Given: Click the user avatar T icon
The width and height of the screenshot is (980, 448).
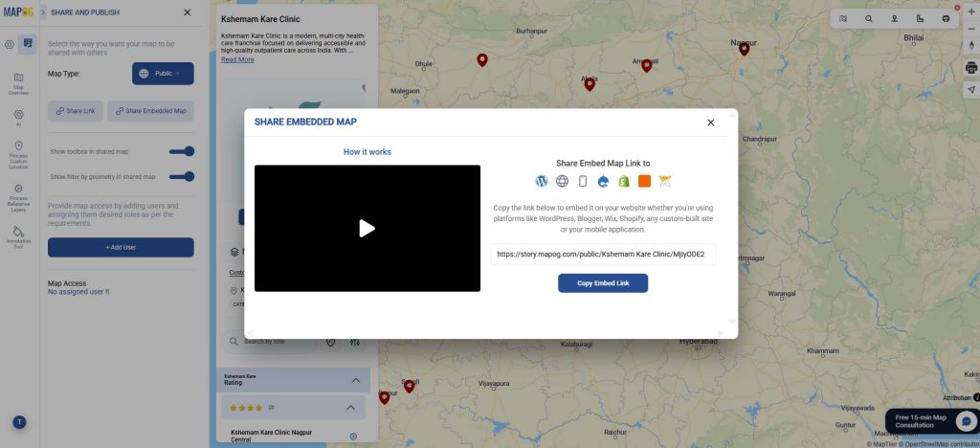Looking at the screenshot, I should [x=19, y=422].
